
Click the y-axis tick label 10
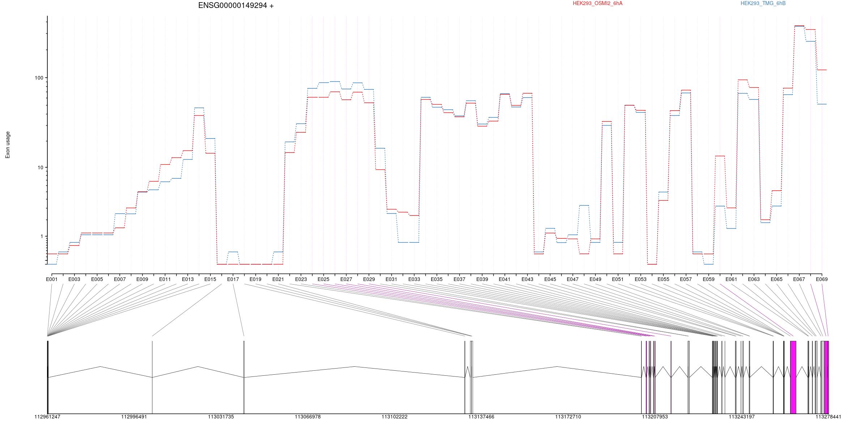tap(40, 167)
